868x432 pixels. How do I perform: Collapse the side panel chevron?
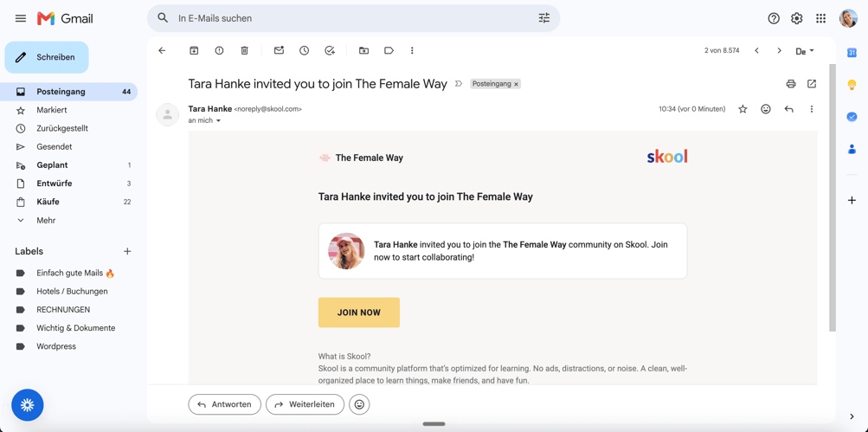click(852, 416)
